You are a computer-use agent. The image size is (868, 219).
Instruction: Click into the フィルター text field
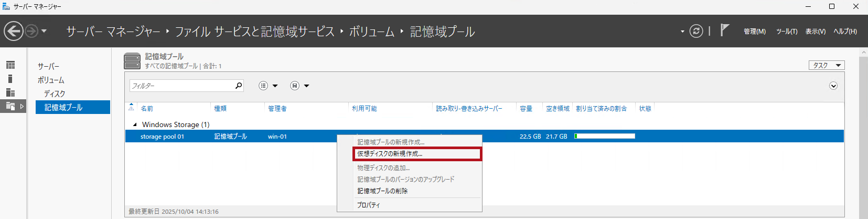click(x=181, y=86)
